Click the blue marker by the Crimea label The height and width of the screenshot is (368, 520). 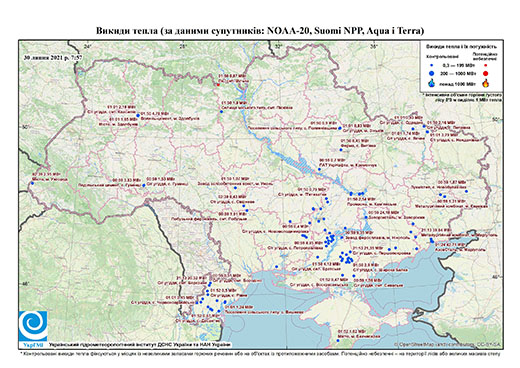pos(338,340)
